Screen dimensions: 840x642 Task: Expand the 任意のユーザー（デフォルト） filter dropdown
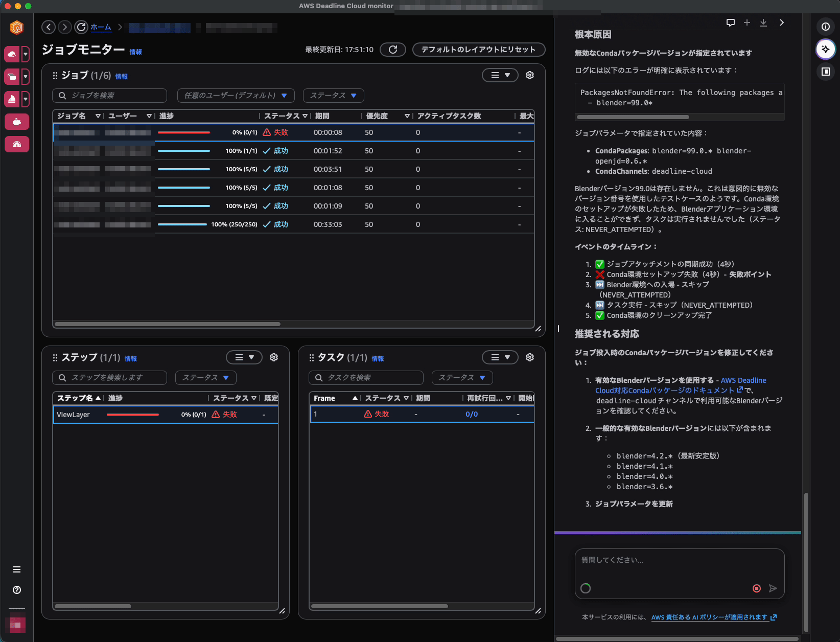click(x=235, y=96)
